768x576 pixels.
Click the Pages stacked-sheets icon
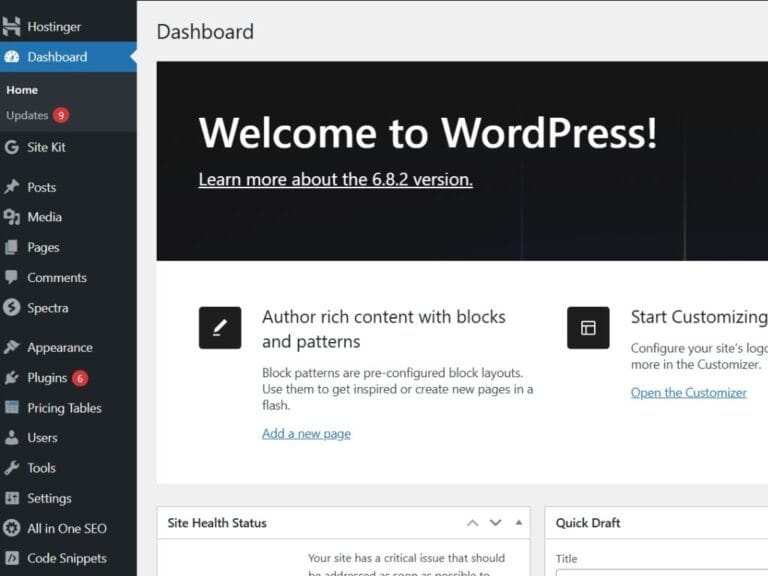coord(11,247)
